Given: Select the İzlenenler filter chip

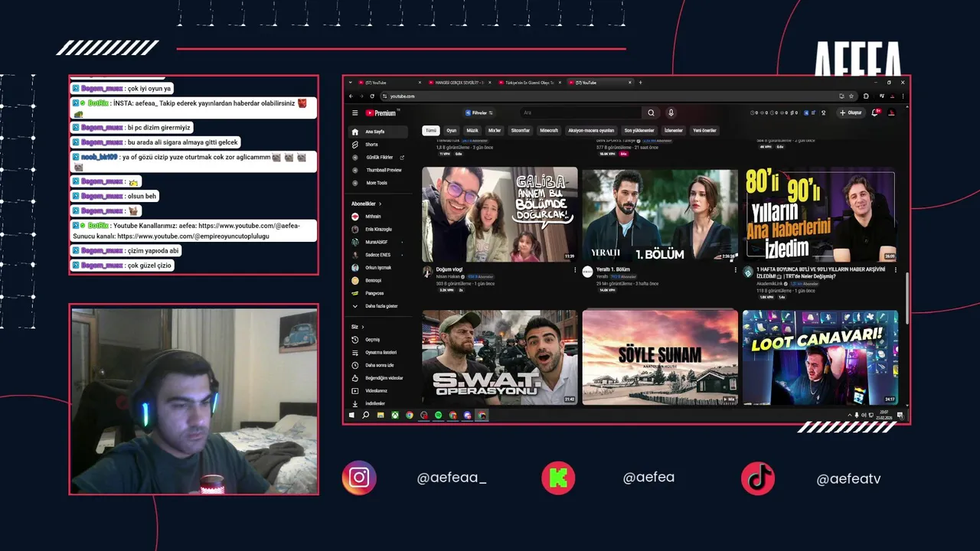Looking at the screenshot, I should click(674, 131).
